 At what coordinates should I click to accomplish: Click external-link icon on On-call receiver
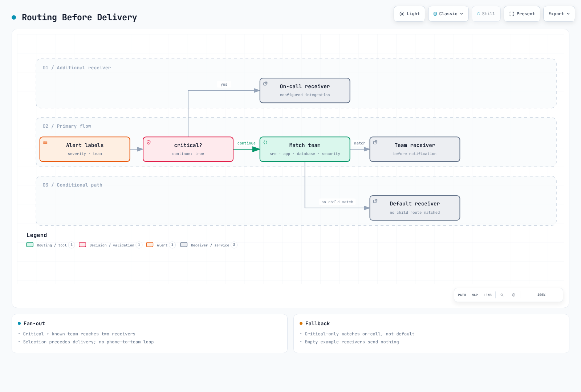pos(265,83)
